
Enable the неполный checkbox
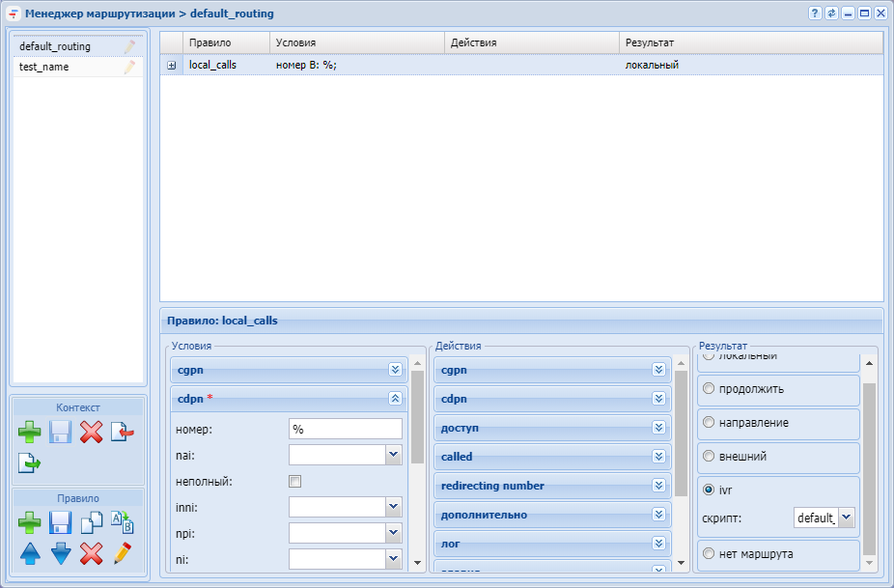tap(295, 481)
